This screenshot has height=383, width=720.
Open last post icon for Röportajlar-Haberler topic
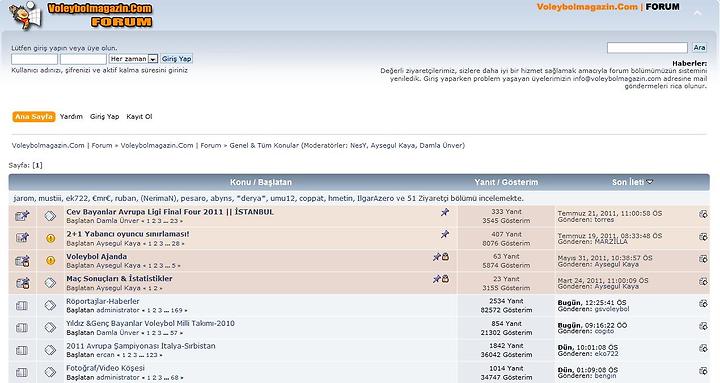tap(703, 304)
